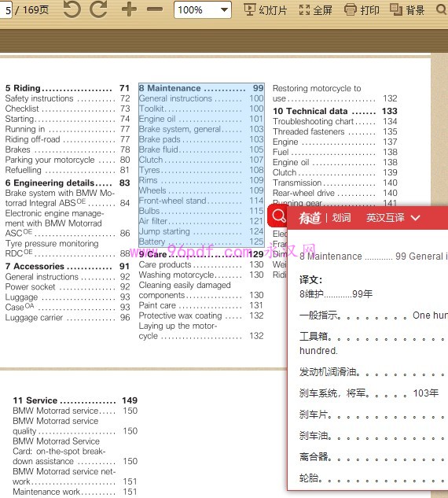
Task: Click the '7 Accessories' heading
Action: [x=68, y=266]
